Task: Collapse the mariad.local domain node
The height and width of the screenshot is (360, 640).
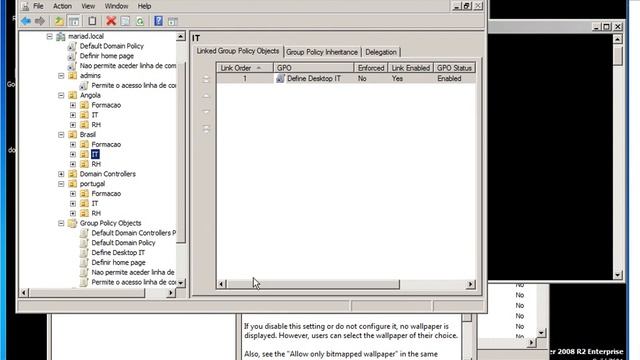Action: 49,36
